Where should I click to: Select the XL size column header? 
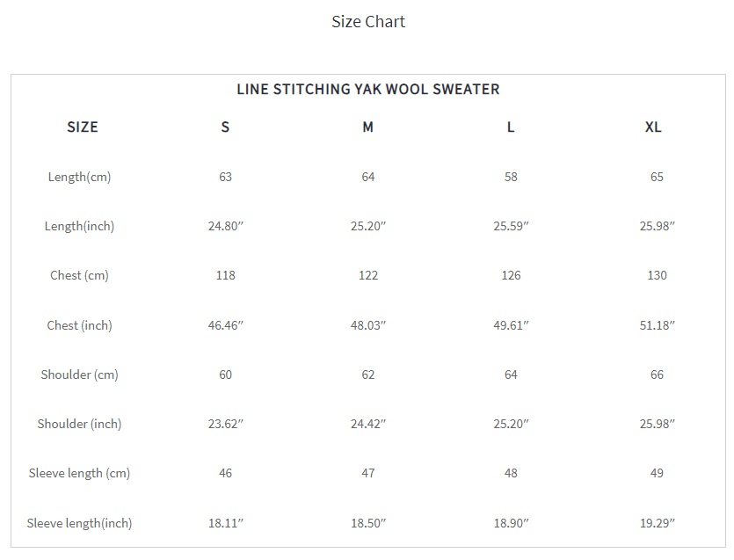pyautogui.click(x=653, y=127)
